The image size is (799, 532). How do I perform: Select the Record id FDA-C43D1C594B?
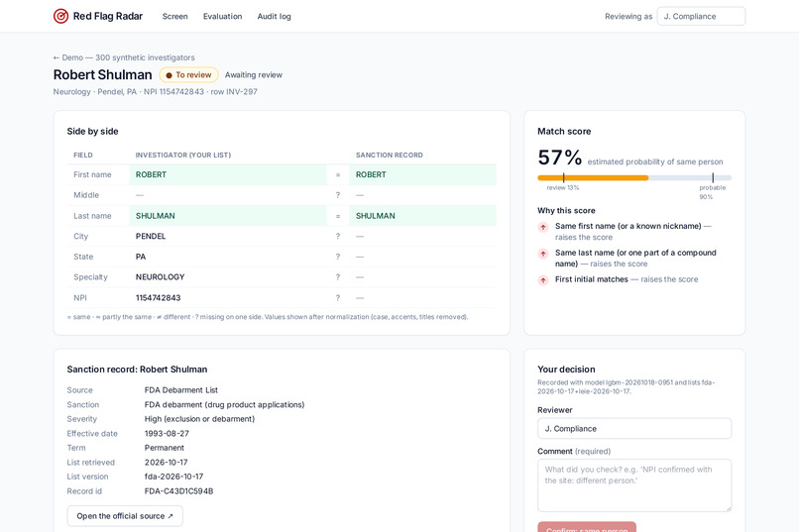pos(178,491)
